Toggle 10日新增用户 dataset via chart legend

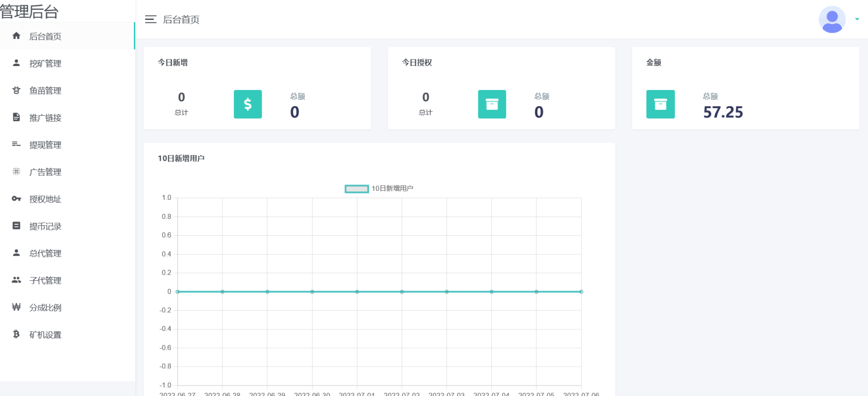356,189
